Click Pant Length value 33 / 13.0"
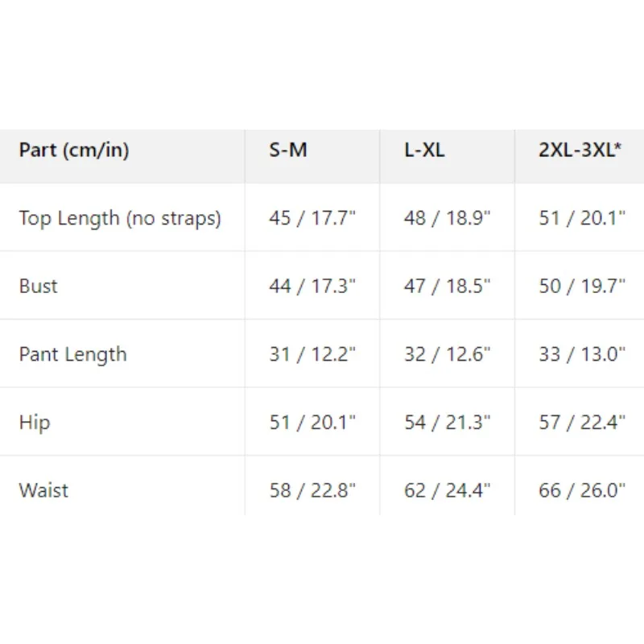Image resolution: width=644 pixels, height=644 pixels. tap(582, 355)
